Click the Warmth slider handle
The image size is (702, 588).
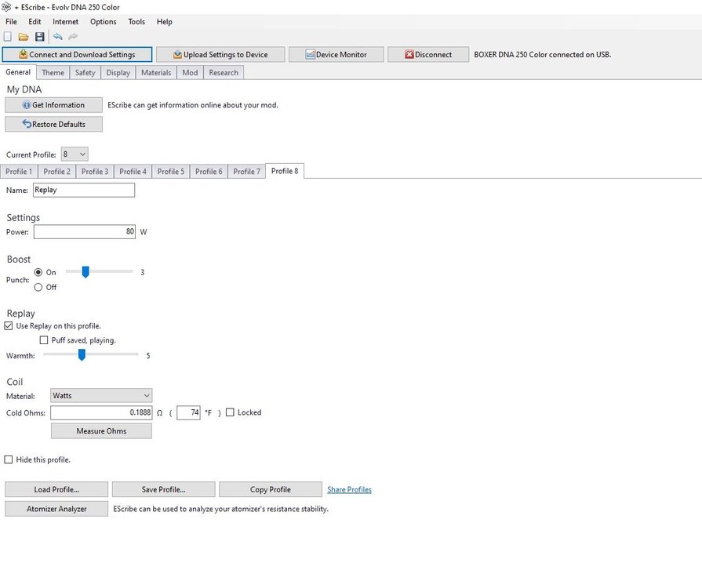point(82,355)
